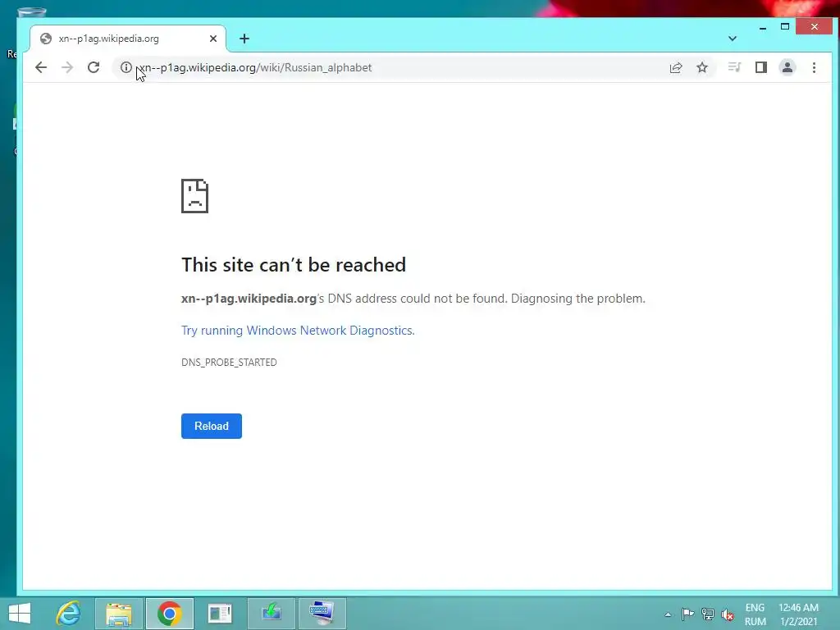840x630 pixels.
Task: Click the sad page error icon
Action: tap(195, 196)
